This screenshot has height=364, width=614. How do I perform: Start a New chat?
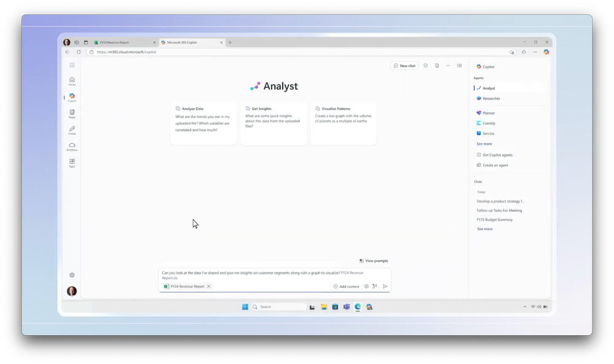coord(404,66)
